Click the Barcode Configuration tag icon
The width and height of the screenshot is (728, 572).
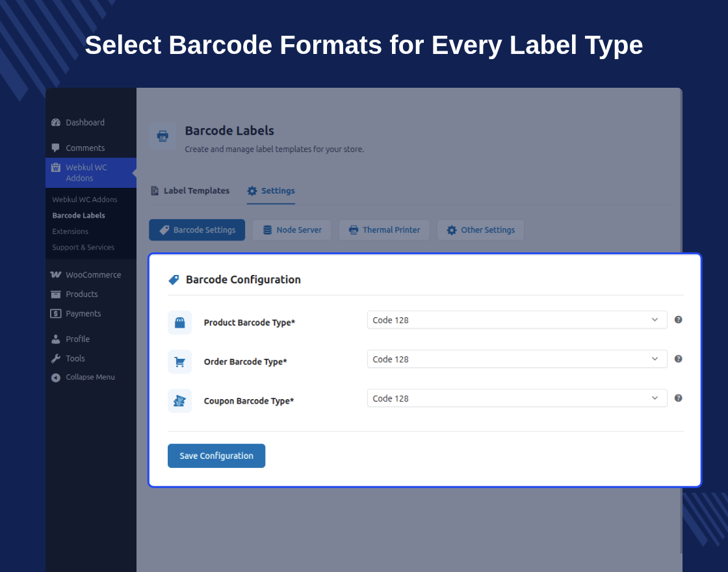click(174, 280)
